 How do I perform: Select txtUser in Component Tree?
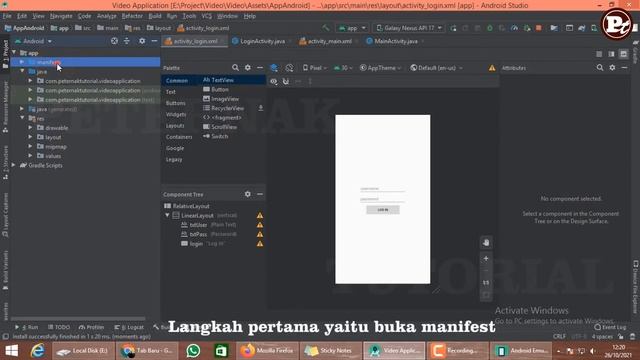(198, 225)
